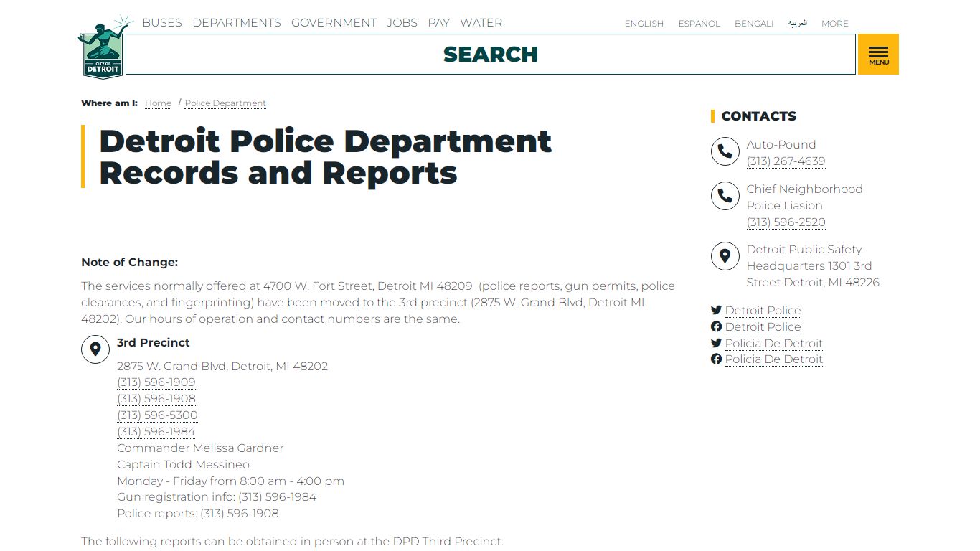The width and height of the screenshot is (980, 551).
Task: Open WATER in top navigation
Action: click(x=481, y=23)
